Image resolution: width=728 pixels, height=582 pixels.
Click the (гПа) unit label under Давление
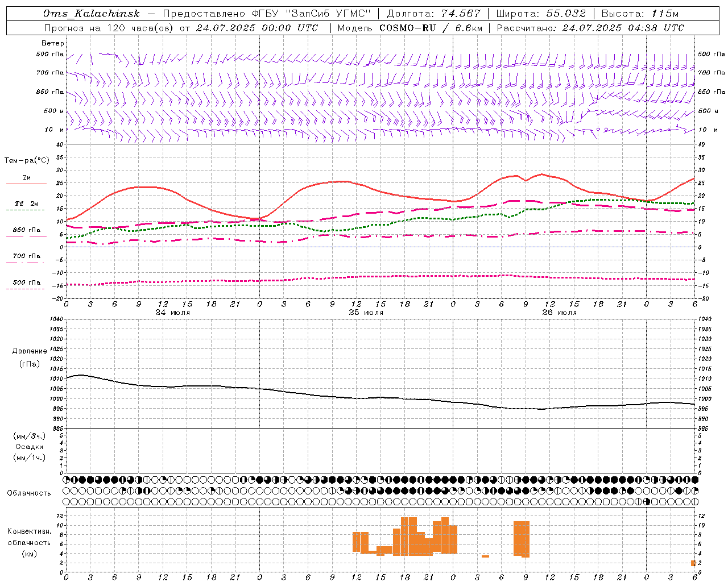[30, 364]
